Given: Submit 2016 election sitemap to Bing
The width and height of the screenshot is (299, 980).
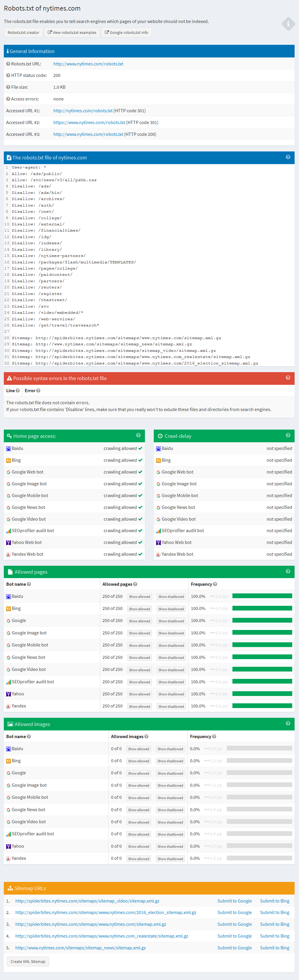Looking at the screenshot, I should tap(275, 912).
